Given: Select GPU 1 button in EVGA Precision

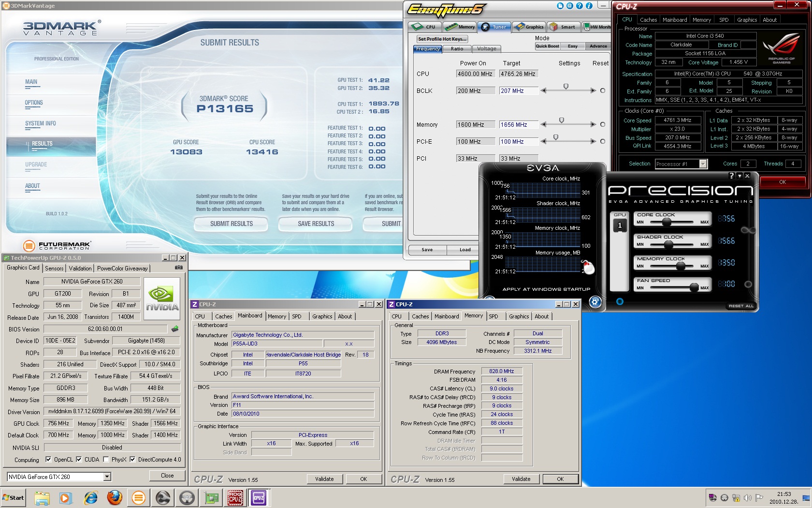Looking at the screenshot, I should click(x=620, y=225).
